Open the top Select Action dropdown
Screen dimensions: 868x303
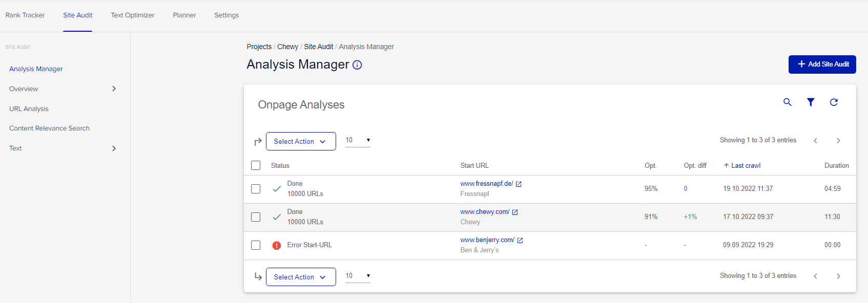(301, 141)
